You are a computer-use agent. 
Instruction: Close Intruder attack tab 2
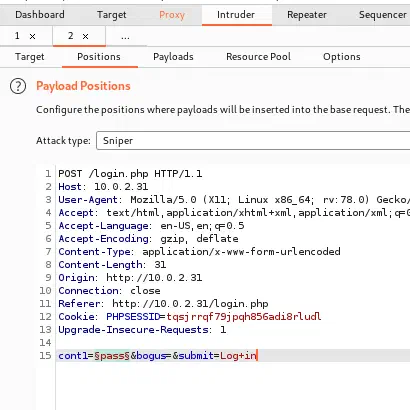coord(85,36)
